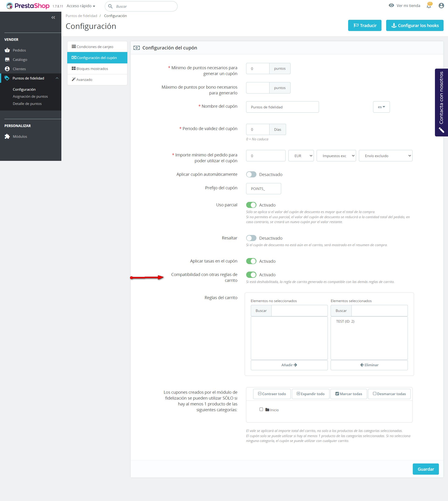This screenshot has height=501, width=448.
Task: Open notifications bell icon
Action: (x=429, y=6)
